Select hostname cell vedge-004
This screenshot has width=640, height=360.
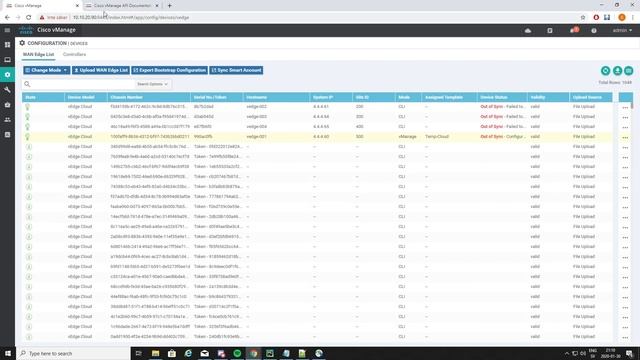pyautogui.click(x=256, y=127)
